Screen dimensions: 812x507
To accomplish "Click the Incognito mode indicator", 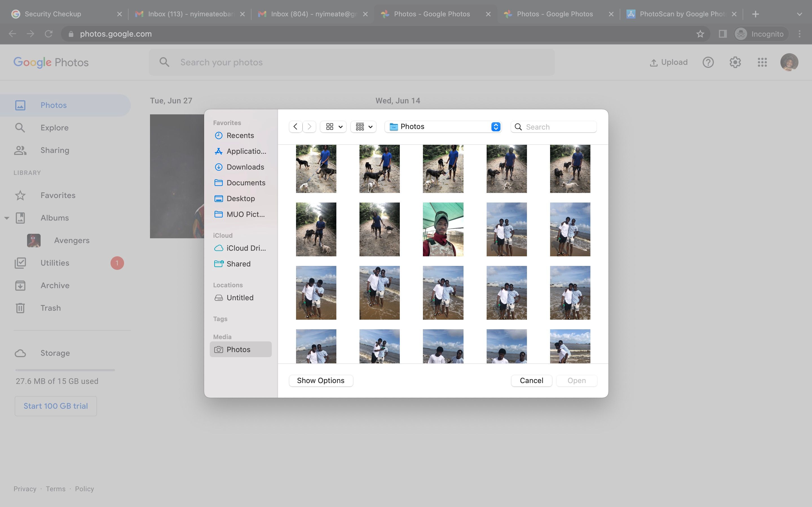I will coord(761,33).
